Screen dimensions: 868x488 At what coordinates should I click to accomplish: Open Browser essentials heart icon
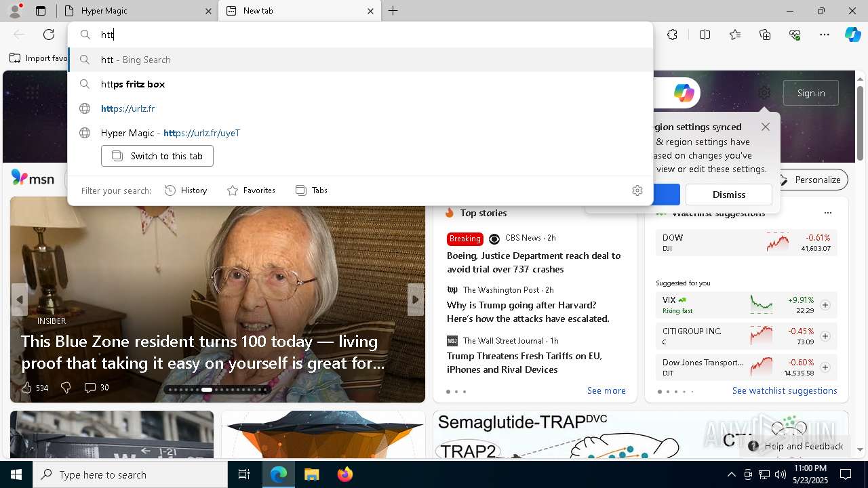[x=795, y=35]
